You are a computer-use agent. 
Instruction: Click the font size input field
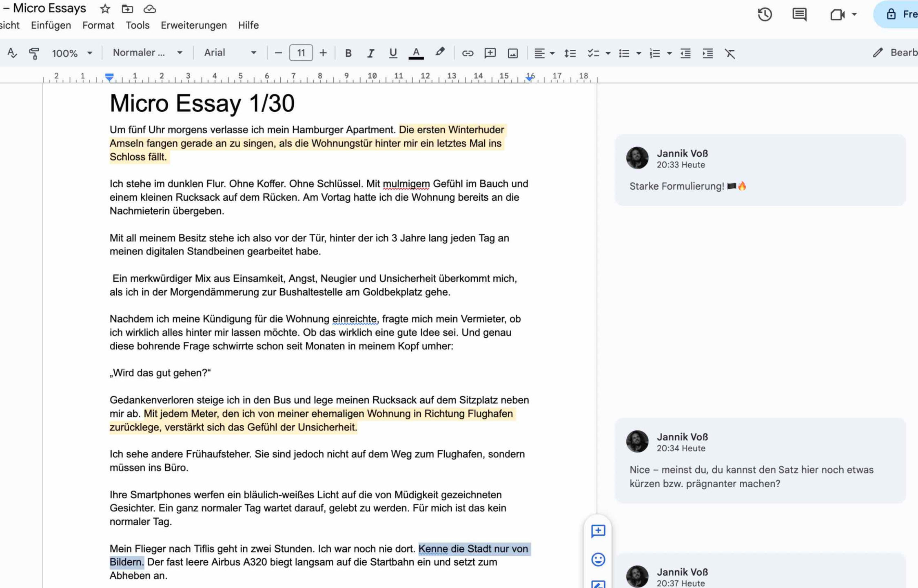301,53
